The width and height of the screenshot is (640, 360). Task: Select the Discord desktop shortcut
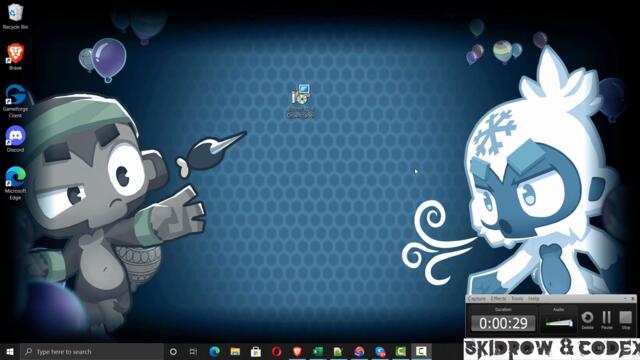(x=16, y=139)
